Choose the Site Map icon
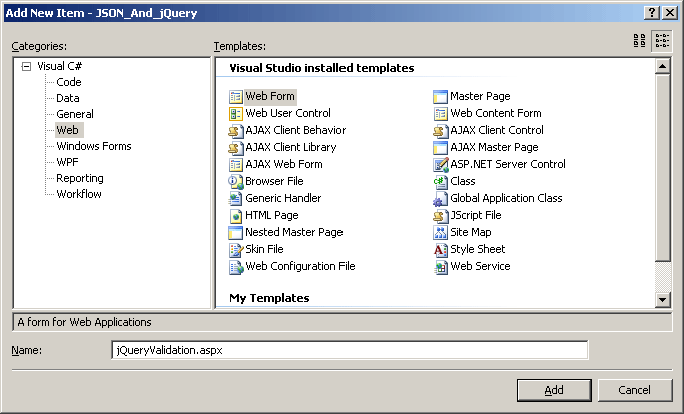This screenshot has height=414, width=684. [441, 233]
